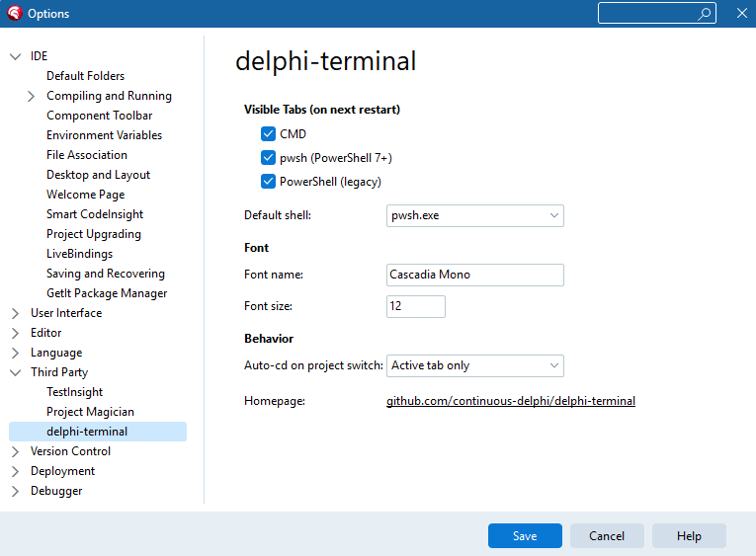Open Welcome Page settings
756x556 pixels.
point(85,195)
